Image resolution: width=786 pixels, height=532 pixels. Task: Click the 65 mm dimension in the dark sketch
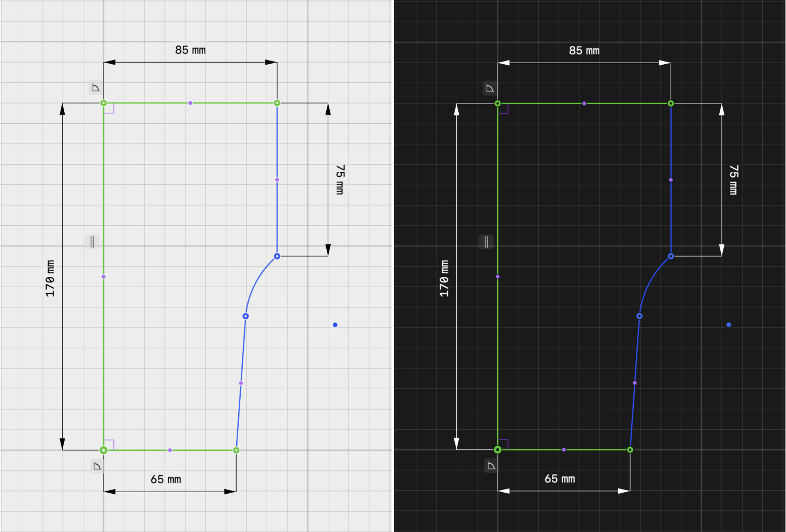coord(560,479)
